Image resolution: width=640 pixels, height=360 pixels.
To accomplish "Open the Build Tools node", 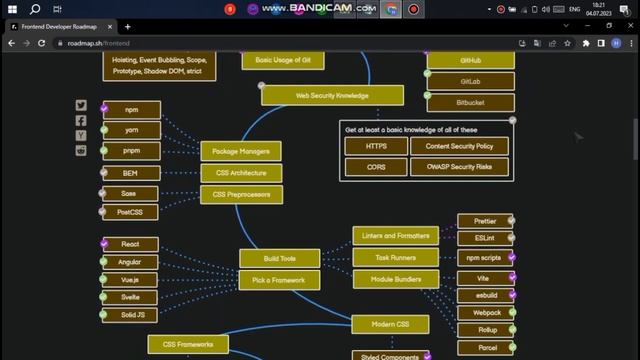I will (280, 258).
